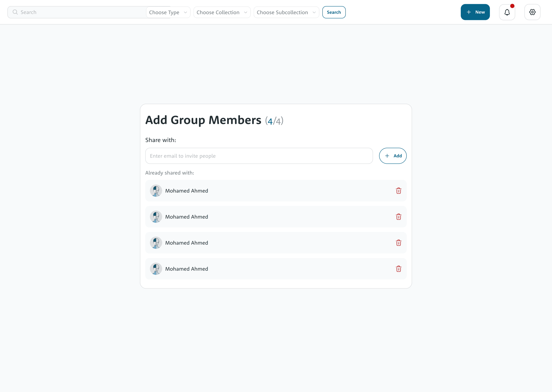Click avatar of last Mohamed Ahmed
Screen dimensions: 552x392
pos(156,269)
